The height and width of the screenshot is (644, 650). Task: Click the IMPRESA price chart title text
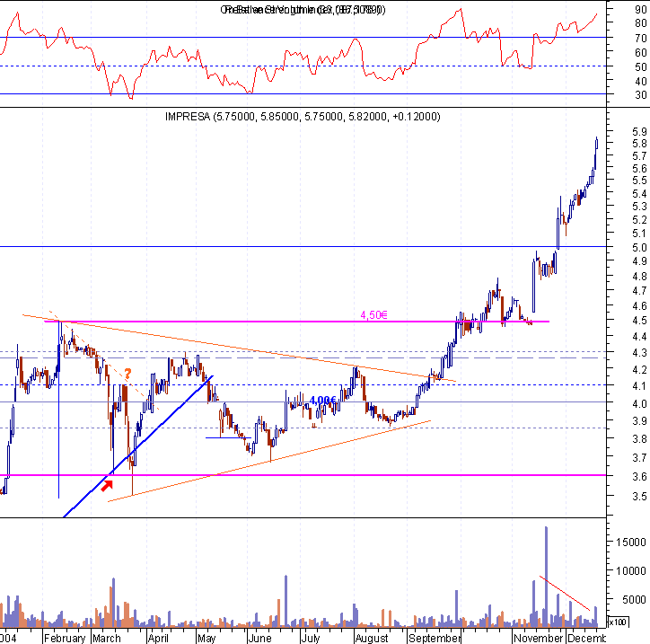point(303,117)
